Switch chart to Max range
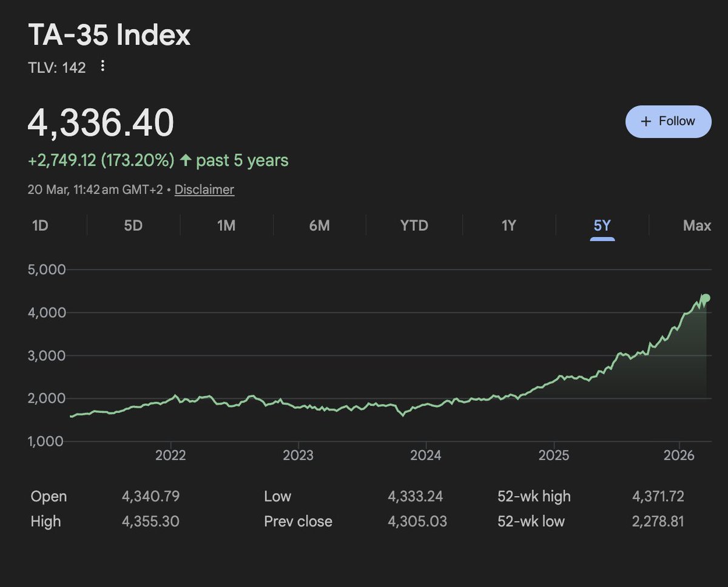 tap(696, 226)
